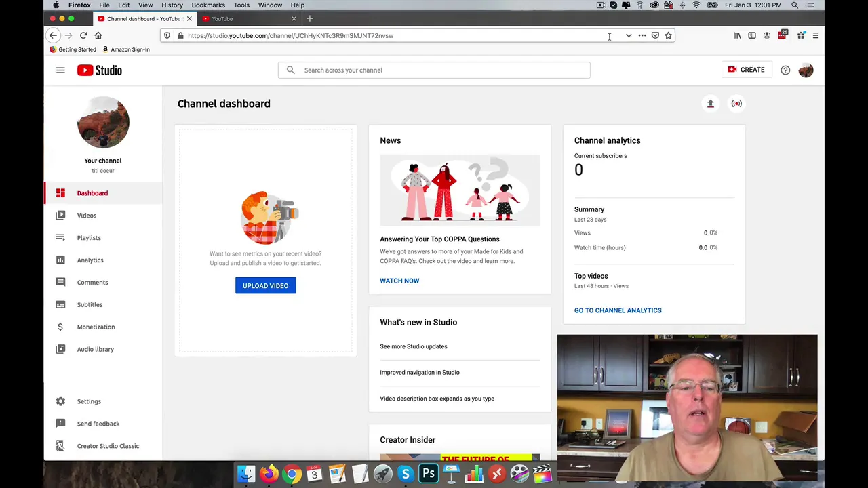Open Firefox page actions three-dot menu
This screenshot has width=868, height=488.
tap(642, 35)
